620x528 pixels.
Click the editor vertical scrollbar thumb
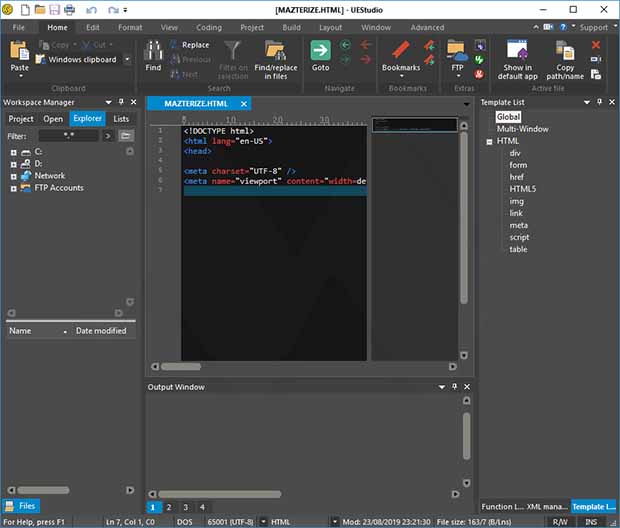click(x=464, y=218)
